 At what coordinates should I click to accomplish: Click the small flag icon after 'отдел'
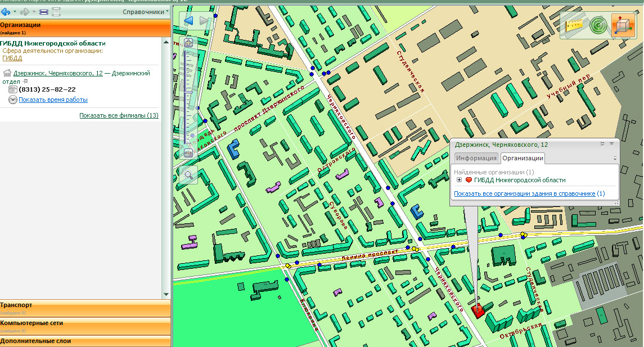pos(25,82)
